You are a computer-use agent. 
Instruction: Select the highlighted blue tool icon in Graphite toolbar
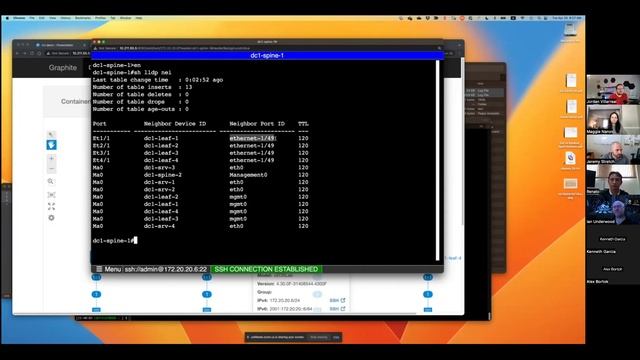point(51,145)
